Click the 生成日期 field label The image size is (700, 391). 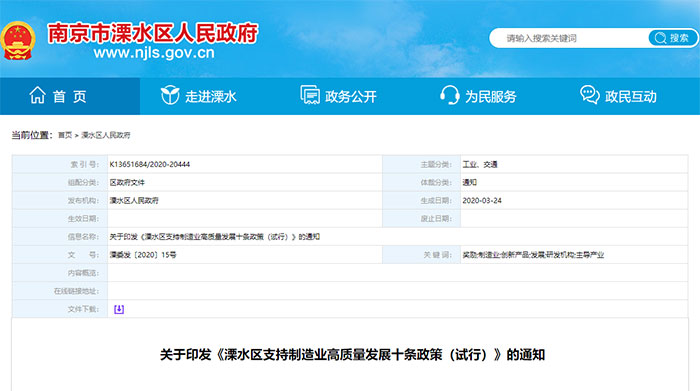pos(436,200)
